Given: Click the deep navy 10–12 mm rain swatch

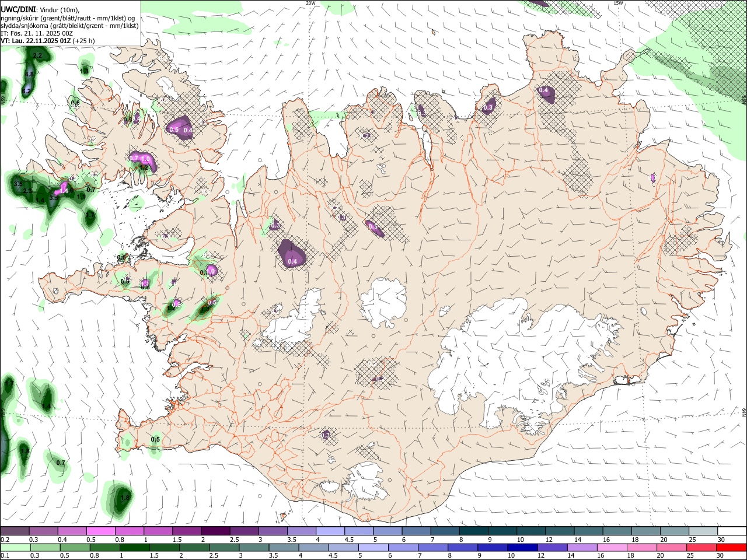Looking at the screenshot, I should [522, 547].
